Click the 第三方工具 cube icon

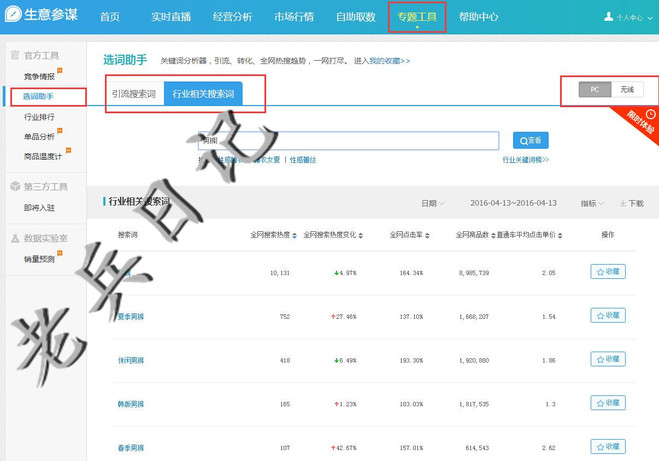pos(15,186)
